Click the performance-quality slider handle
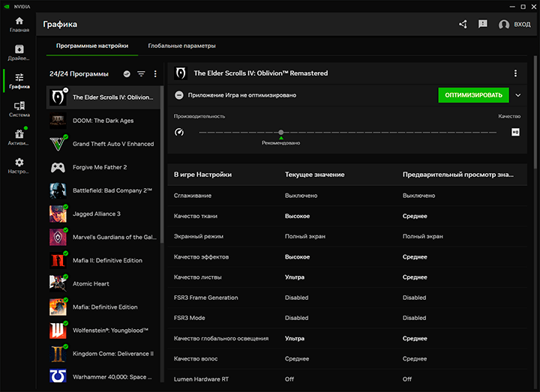The width and height of the screenshot is (540, 392). click(x=281, y=132)
